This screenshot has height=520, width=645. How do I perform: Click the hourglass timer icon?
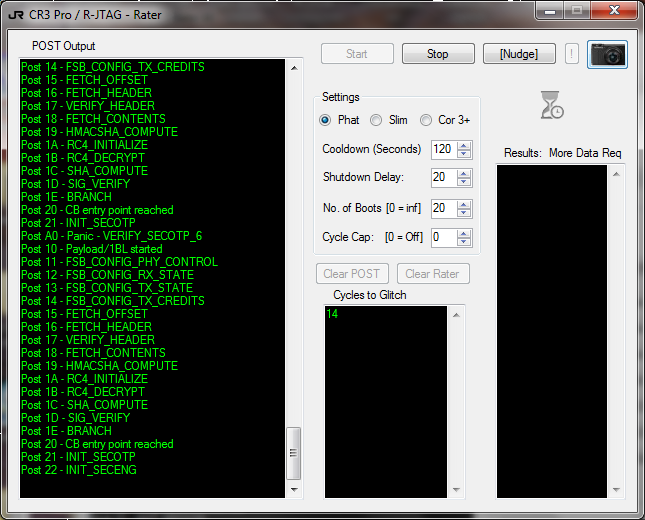pos(552,105)
